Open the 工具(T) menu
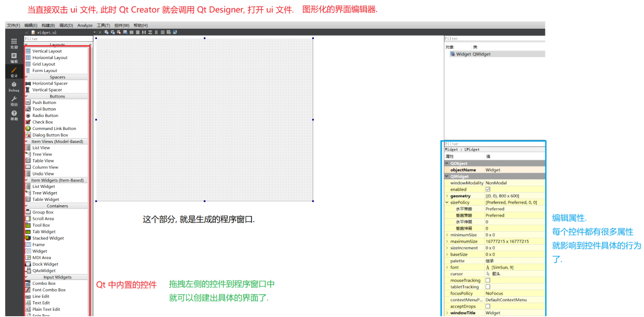Screen dimensions: 644x317 click(104, 26)
